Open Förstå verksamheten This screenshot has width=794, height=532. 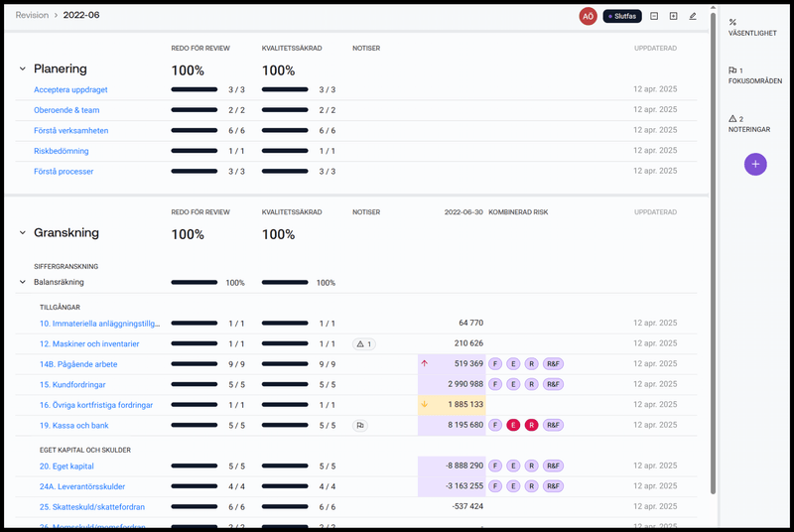click(x=70, y=131)
